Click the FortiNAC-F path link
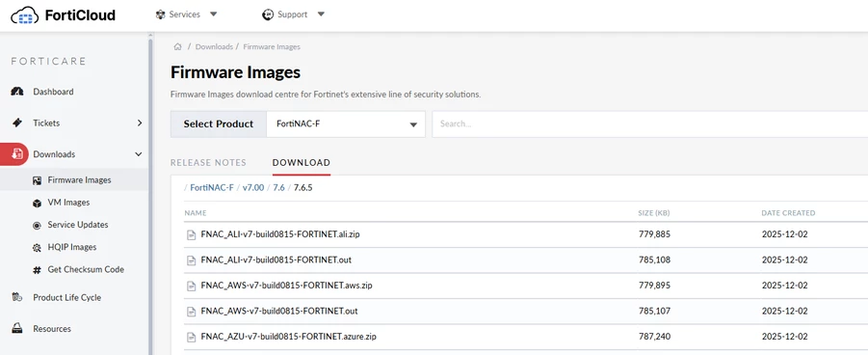 tap(212, 187)
